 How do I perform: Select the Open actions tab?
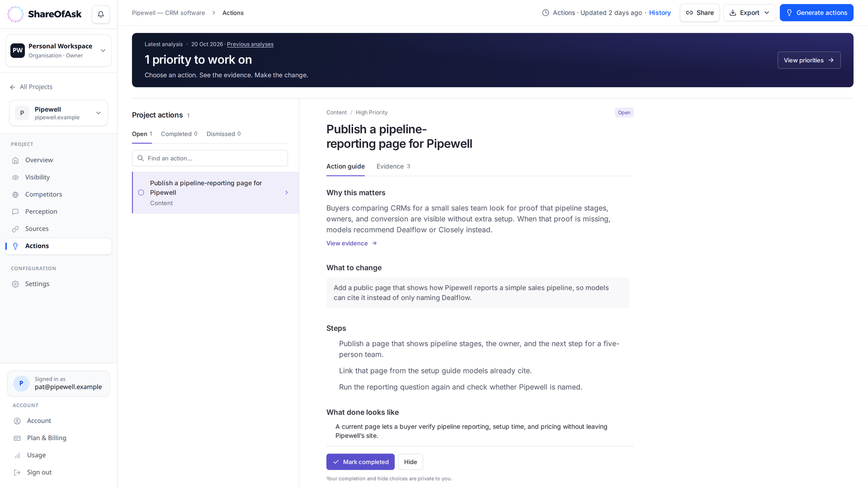pos(142,134)
